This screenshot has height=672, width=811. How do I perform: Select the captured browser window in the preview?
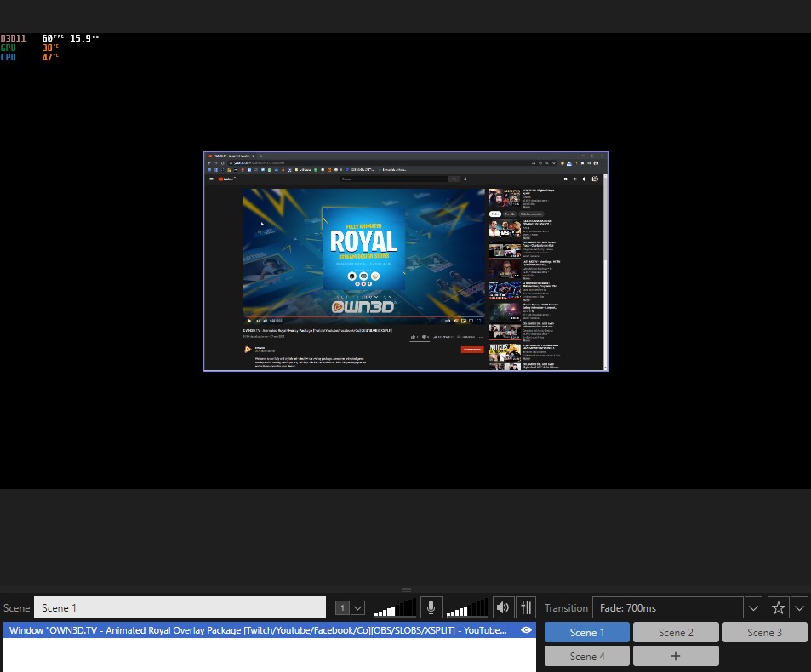tap(406, 261)
